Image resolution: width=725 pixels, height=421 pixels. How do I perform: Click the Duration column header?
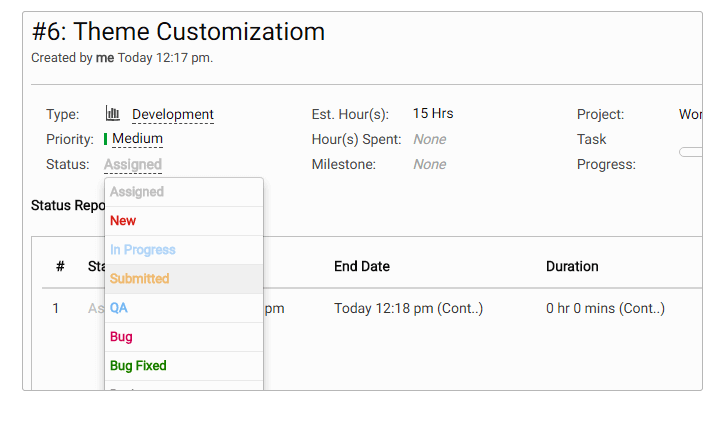[572, 266]
